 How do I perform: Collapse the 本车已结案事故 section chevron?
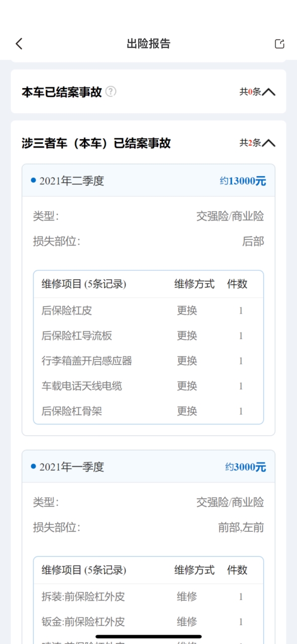[x=269, y=92]
